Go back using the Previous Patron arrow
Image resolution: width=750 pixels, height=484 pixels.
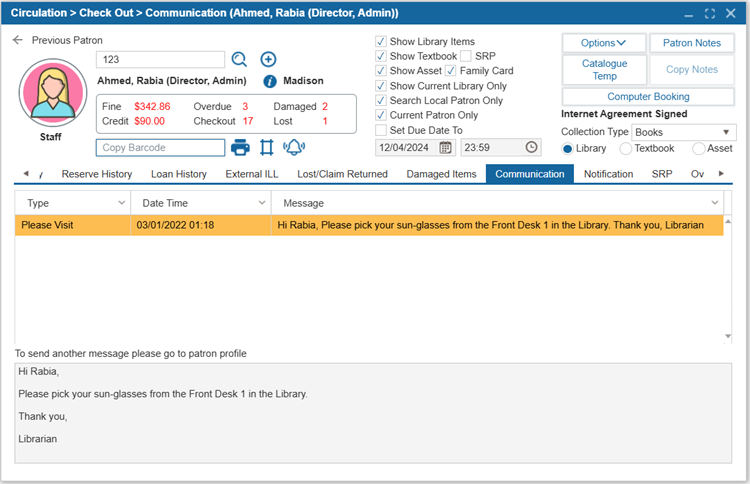(17, 40)
